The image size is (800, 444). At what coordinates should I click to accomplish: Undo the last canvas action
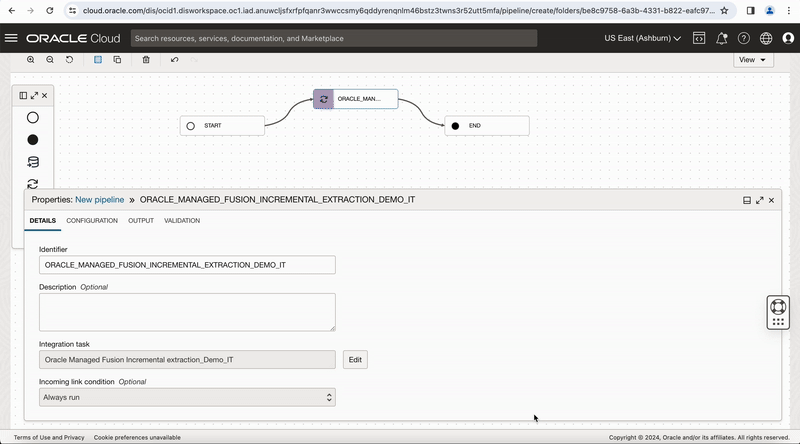click(x=174, y=60)
